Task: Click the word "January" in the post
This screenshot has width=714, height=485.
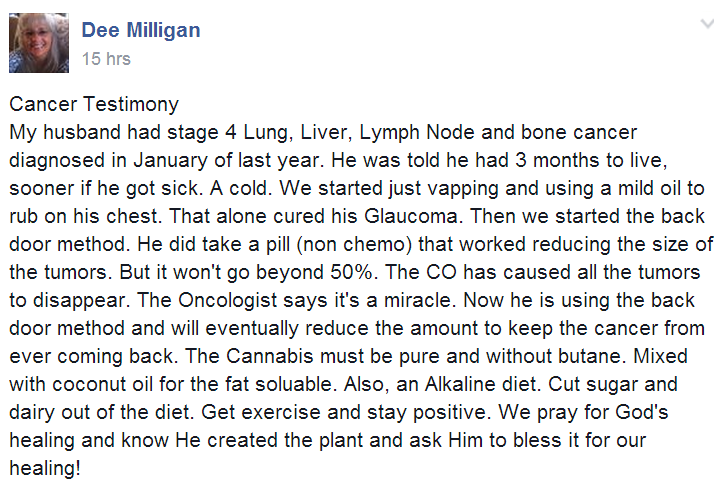Action: pos(177,161)
